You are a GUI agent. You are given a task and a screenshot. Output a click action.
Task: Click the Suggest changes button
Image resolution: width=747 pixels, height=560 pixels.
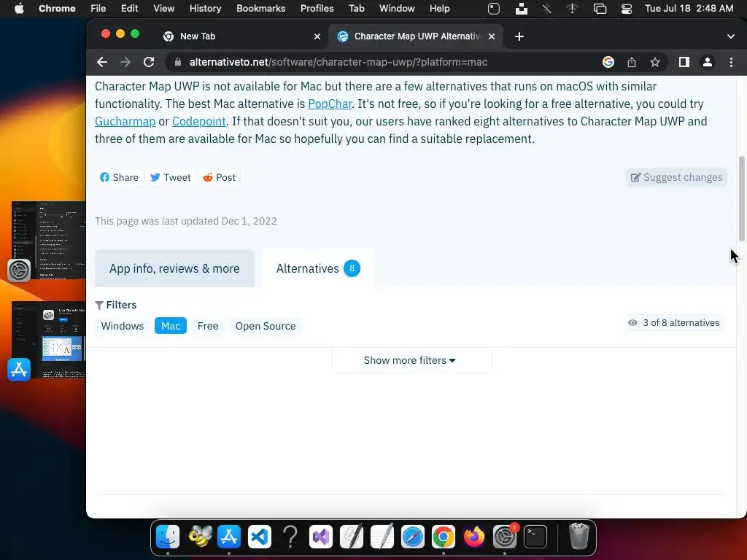pyautogui.click(x=676, y=177)
